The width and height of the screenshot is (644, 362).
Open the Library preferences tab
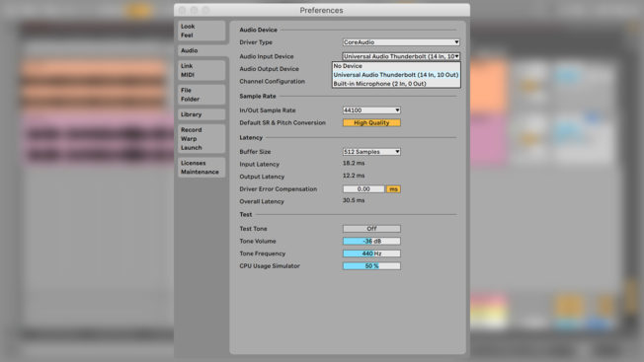coord(201,114)
